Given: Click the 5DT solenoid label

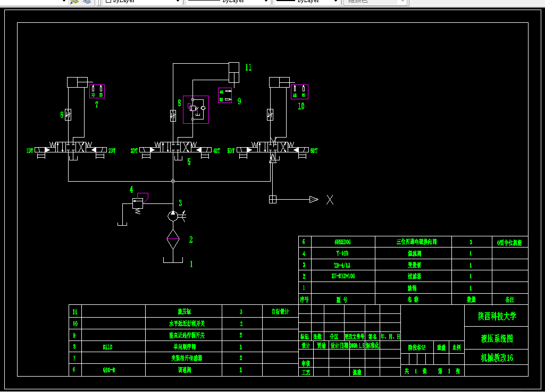Looking at the screenshot, I should (231, 151).
